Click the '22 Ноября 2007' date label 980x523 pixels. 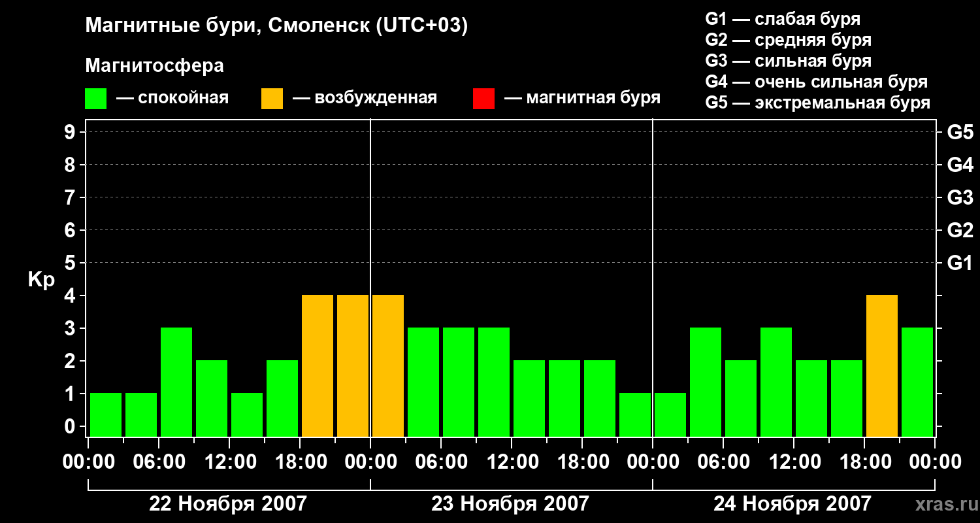pyautogui.click(x=228, y=503)
